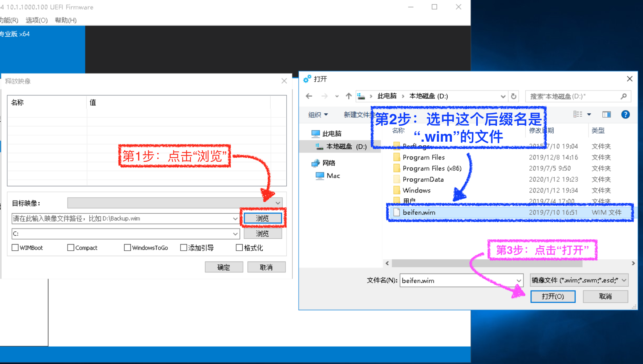This screenshot has height=364, width=643.
Task: Open the 选项(O) menu
Action: pyautogui.click(x=36, y=20)
